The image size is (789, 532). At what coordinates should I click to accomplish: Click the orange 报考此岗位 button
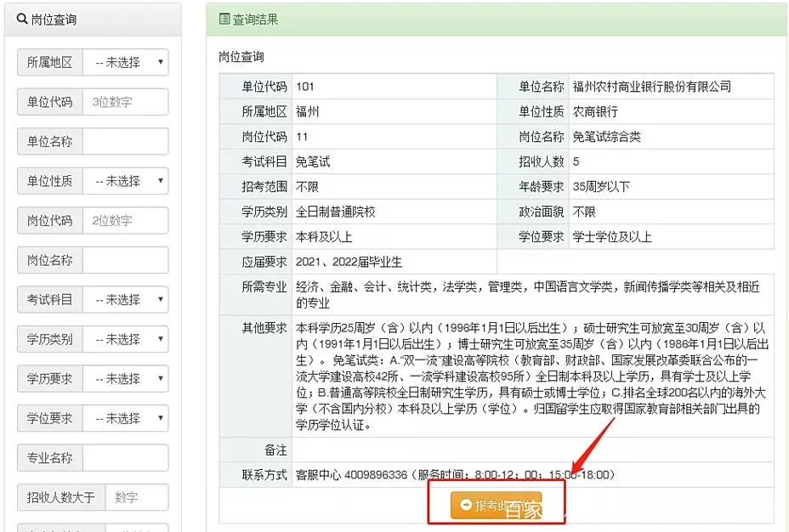[x=497, y=506]
